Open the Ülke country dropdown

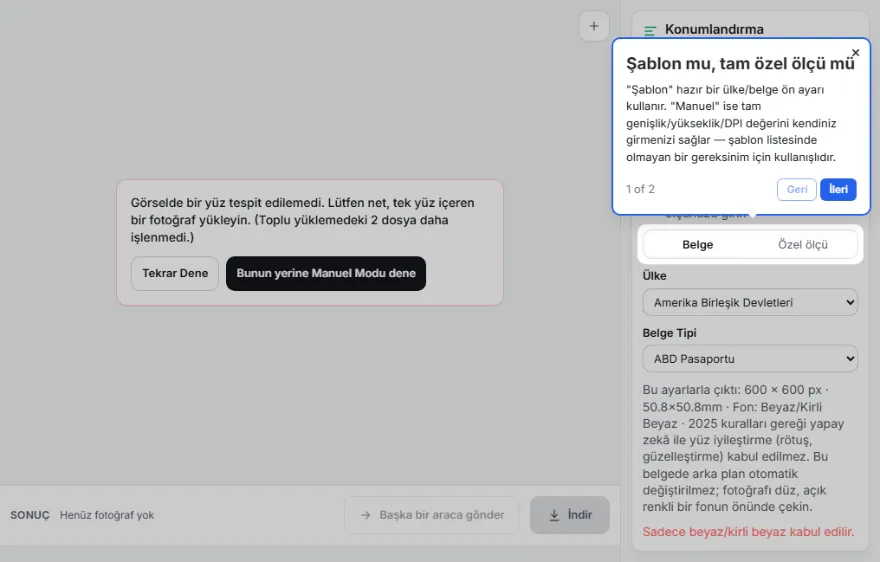750,302
